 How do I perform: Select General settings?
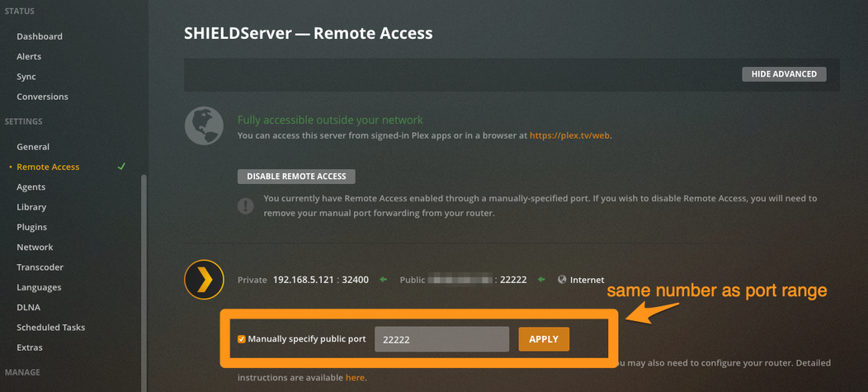(33, 147)
